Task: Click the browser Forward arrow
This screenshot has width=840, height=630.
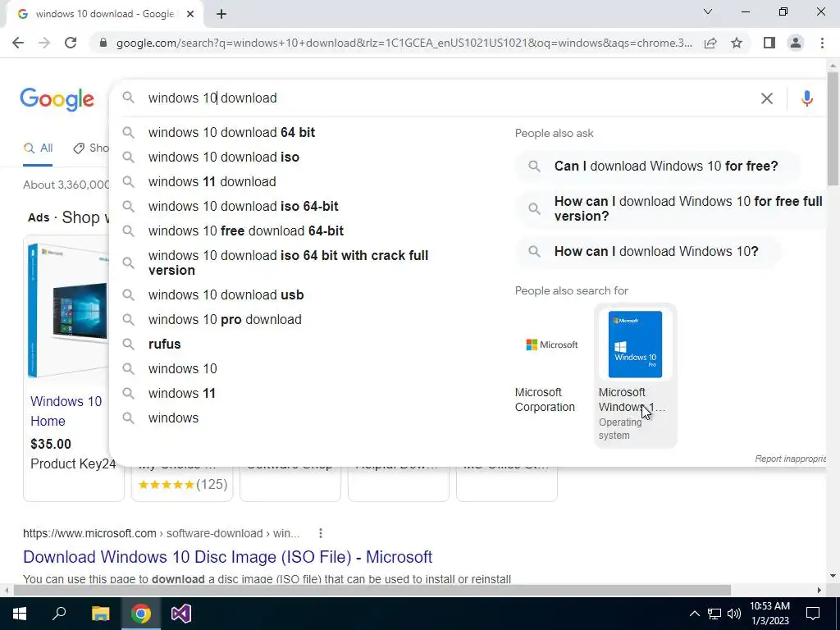Action: point(44,43)
